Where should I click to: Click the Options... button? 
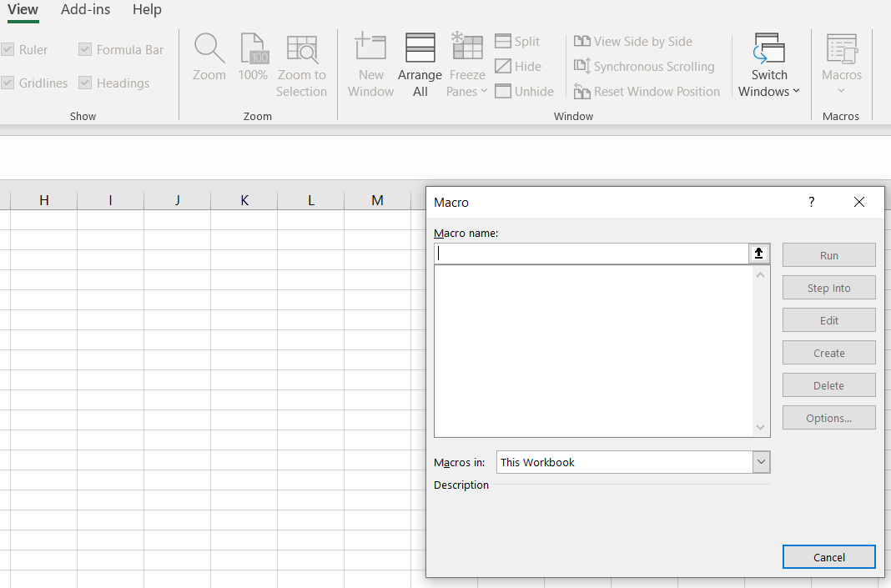828,418
